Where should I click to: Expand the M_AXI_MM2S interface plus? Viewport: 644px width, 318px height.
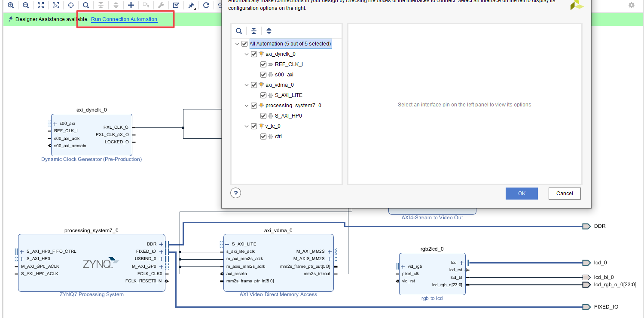coord(330,251)
